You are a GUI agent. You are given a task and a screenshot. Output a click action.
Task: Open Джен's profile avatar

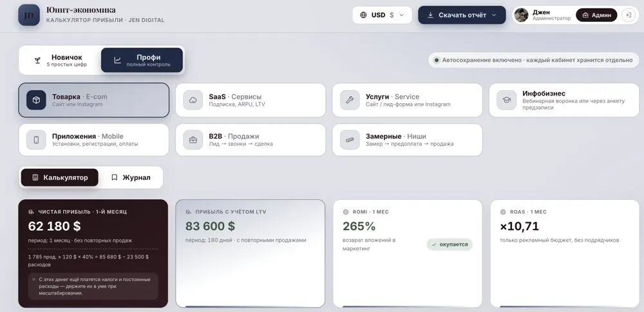point(521,15)
